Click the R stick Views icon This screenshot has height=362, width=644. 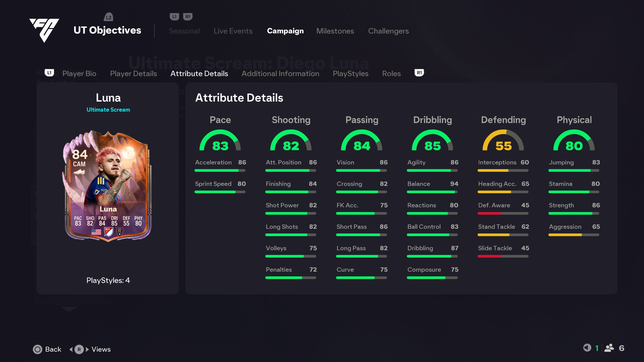79,349
